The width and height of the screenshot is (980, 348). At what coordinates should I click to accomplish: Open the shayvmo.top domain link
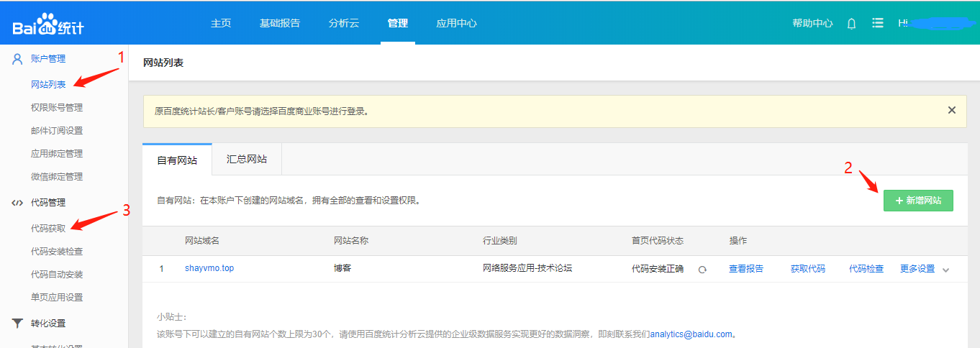pyautogui.click(x=209, y=269)
